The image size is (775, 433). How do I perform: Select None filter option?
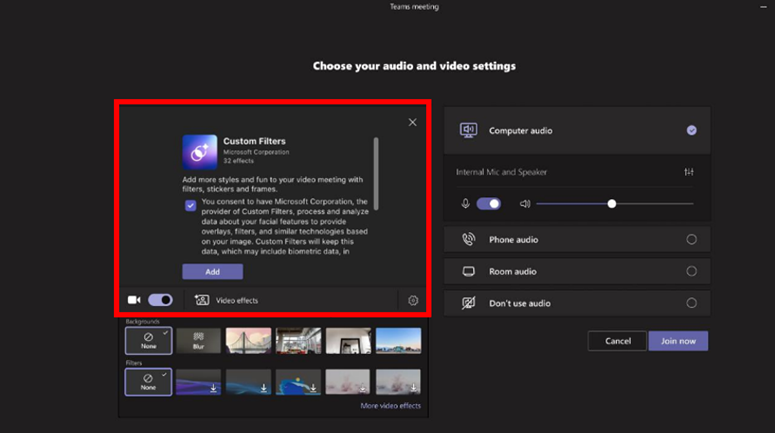148,382
